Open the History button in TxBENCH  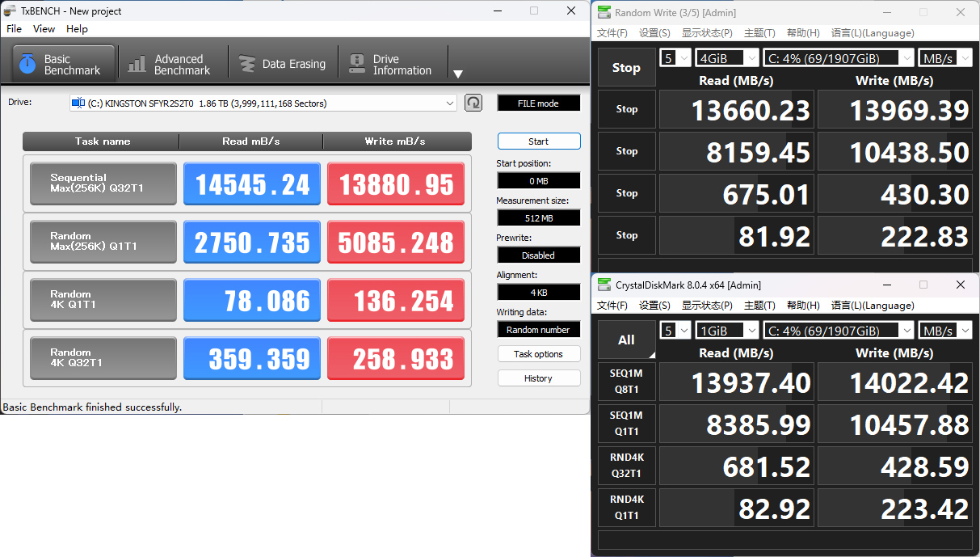[538, 378]
